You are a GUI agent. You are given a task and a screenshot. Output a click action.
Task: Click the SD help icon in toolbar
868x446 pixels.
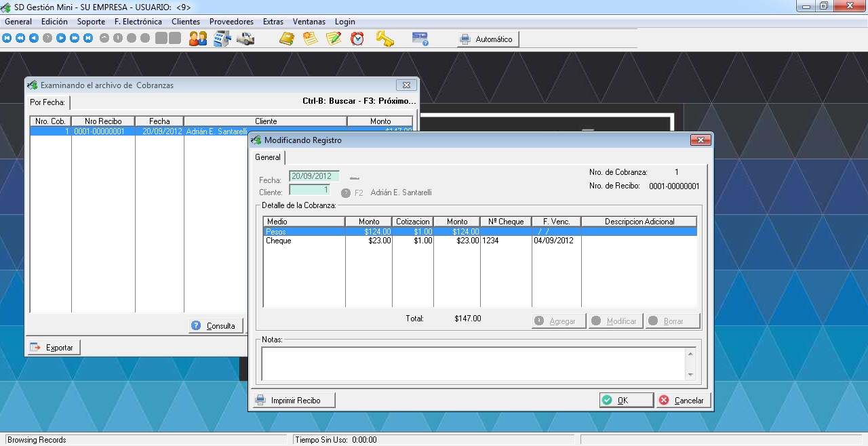[420, 39]
